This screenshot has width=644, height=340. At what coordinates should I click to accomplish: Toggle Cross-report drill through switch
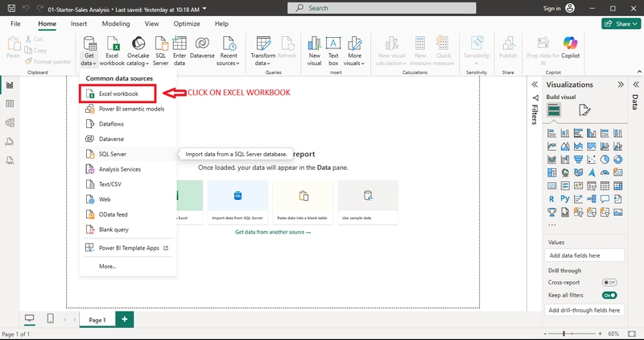(609, 283)
